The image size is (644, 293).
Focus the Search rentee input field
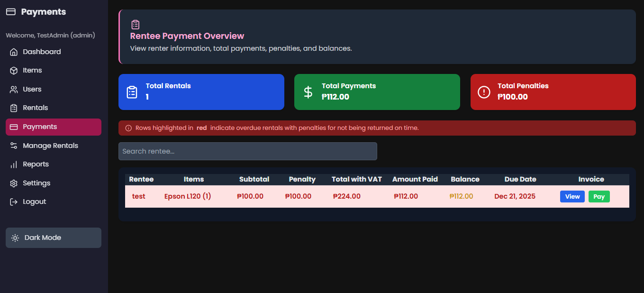pos(247,151)
